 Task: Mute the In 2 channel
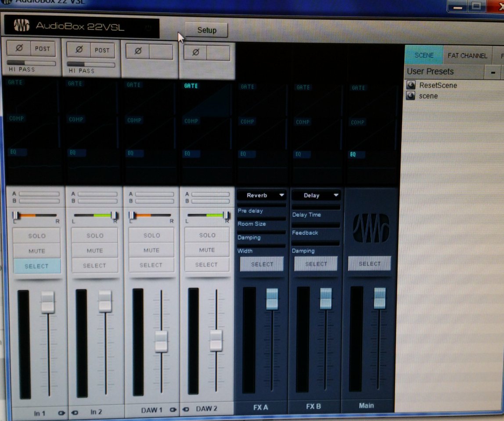tap(95, 250)
